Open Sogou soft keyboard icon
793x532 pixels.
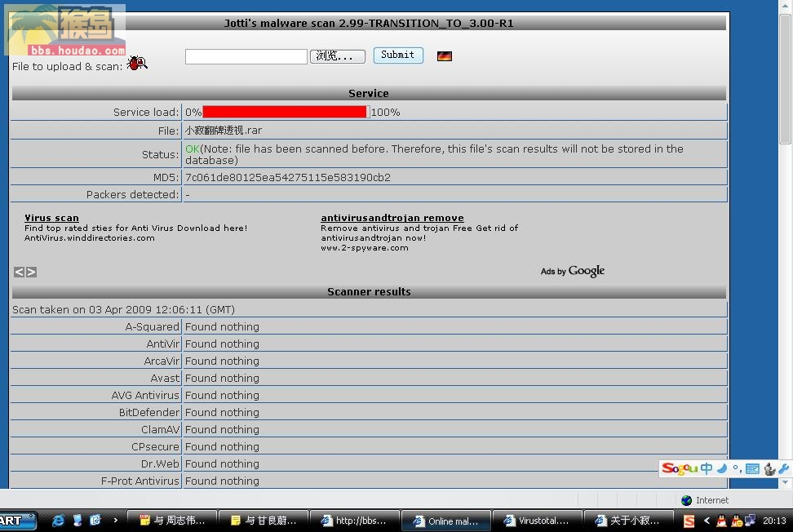752,469
